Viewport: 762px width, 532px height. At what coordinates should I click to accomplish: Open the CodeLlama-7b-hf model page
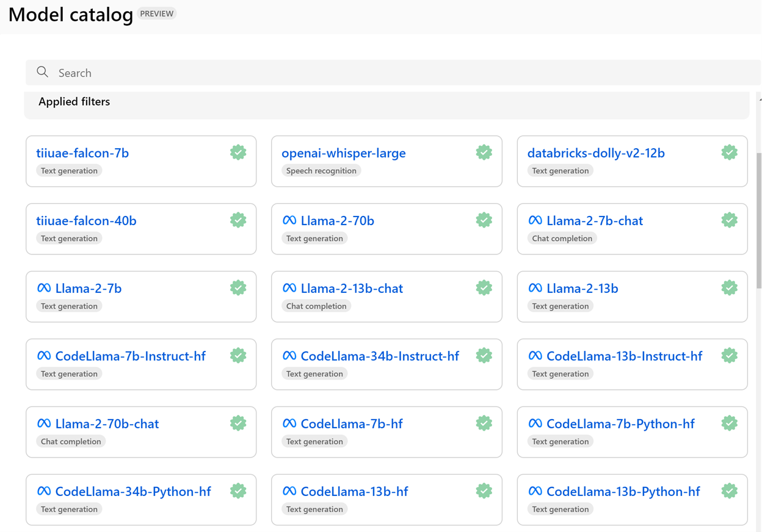coord(352,424)
